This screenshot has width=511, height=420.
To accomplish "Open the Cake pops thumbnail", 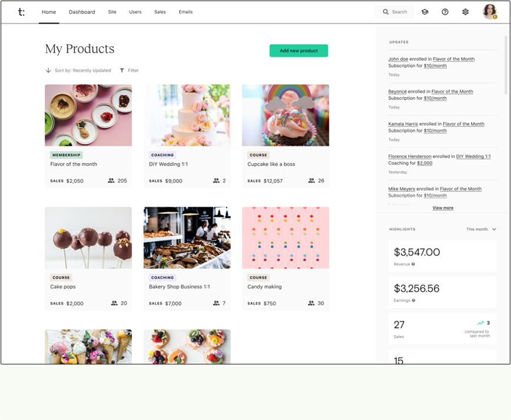I will pyautogui.click(x=88, y=238).
